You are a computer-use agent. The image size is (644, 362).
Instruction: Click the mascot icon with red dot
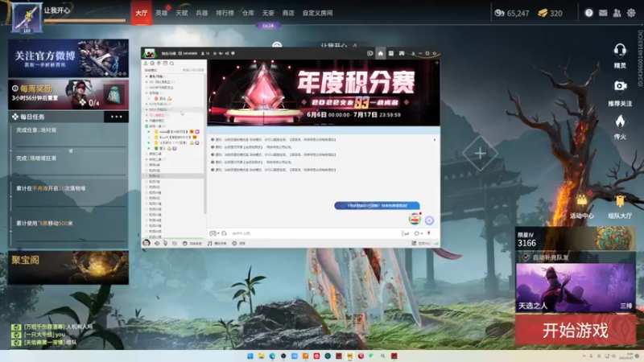tap(415, 218)
